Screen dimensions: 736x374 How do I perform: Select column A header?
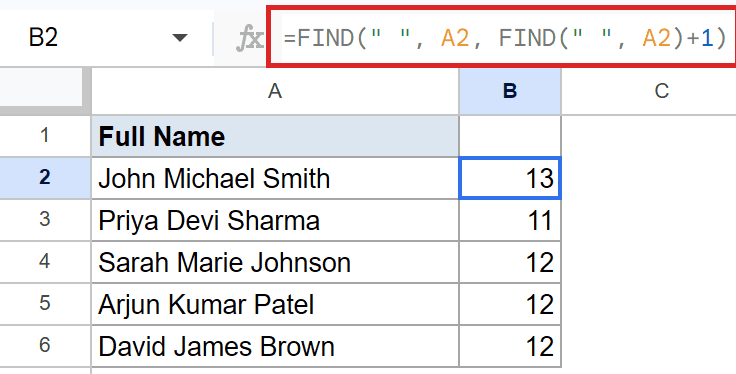click(275, 91)
